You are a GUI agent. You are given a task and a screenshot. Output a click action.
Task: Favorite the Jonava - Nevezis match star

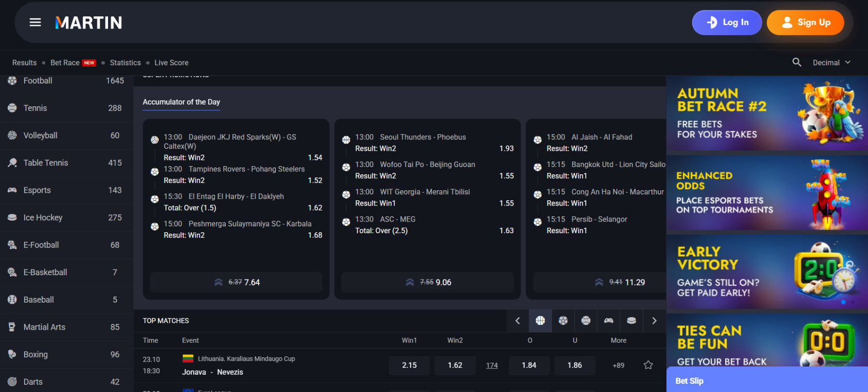(x=648, y=365)
